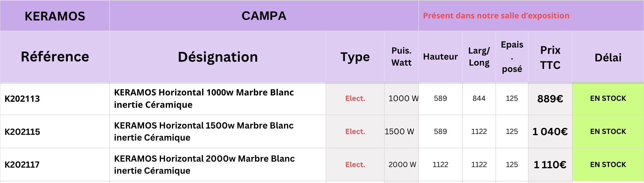Select the Hauteur column header
Viewport: 644px width, 183px height.
[x=440, y=57]
